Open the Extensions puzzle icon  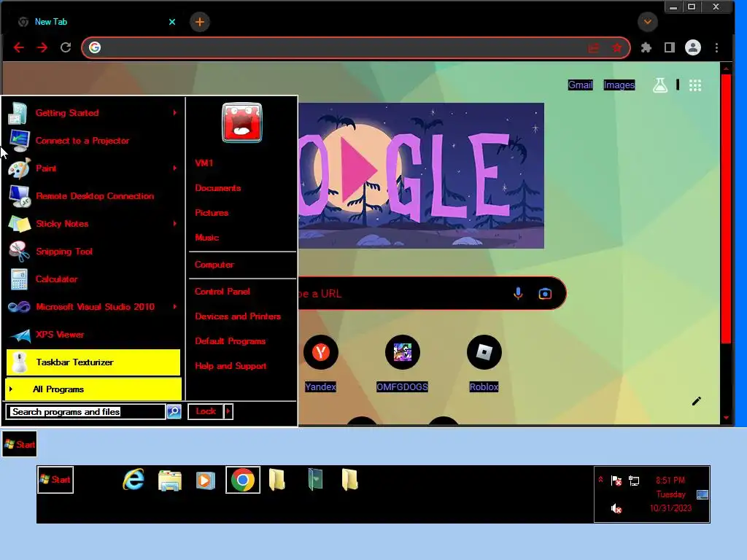coord(646,47)
